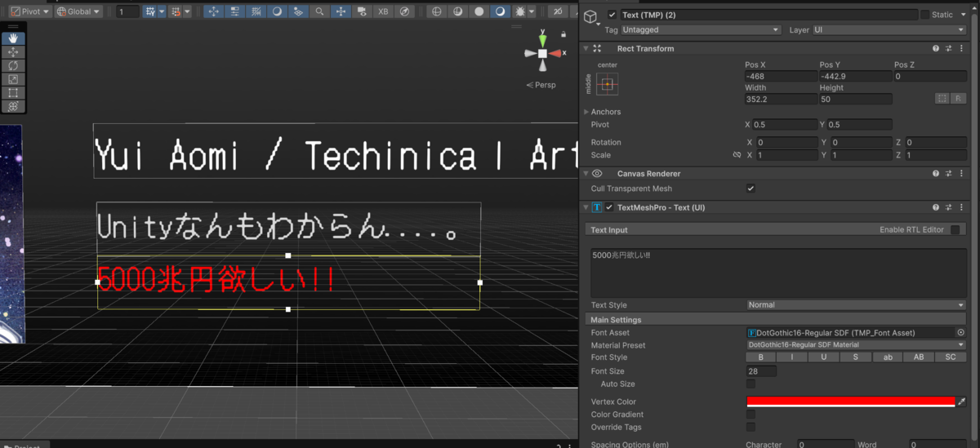Open the Tag dropdown showing Untagged
The height and width of the screenshot is (448, 980).
[x=701, y=30]
